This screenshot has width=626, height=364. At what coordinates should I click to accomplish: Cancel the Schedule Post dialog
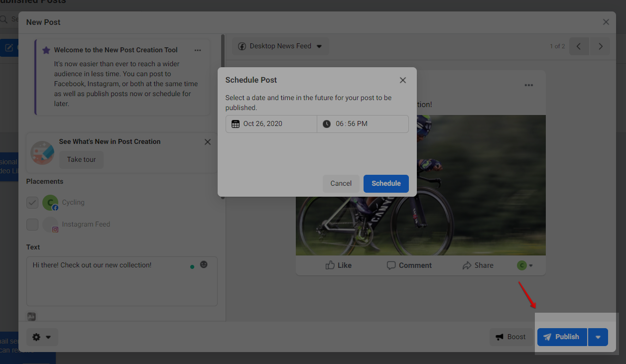pyautogui.click(x=341, y=183)
